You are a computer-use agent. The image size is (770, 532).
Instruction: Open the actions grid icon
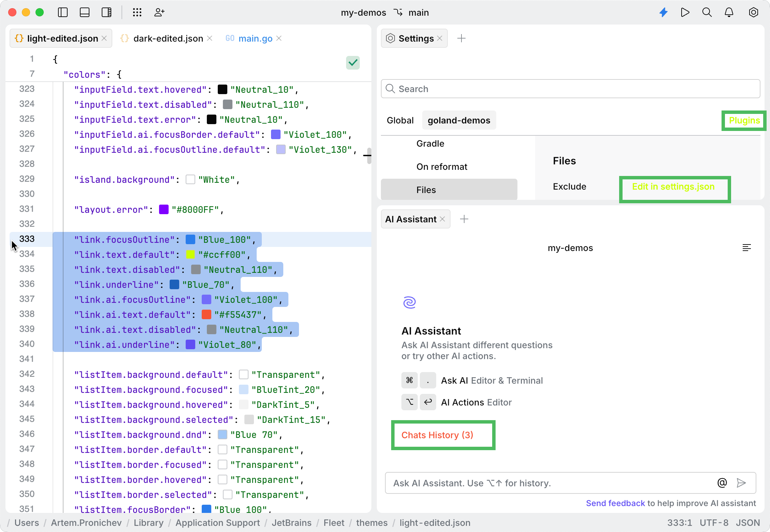137,13
